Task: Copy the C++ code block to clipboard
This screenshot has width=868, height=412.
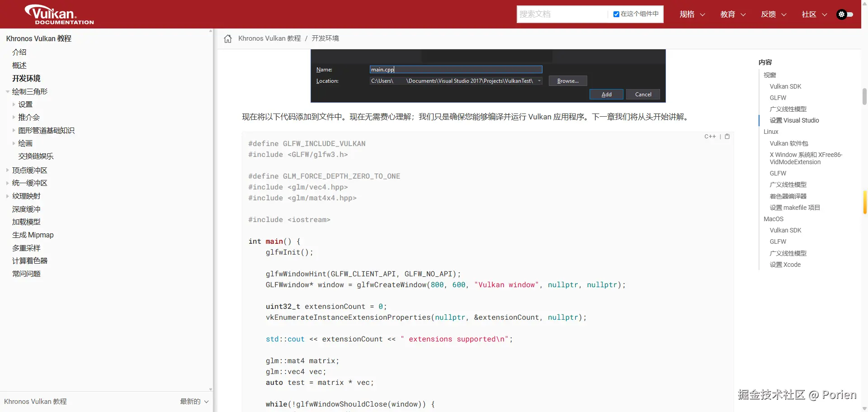Action: point(727,136)
